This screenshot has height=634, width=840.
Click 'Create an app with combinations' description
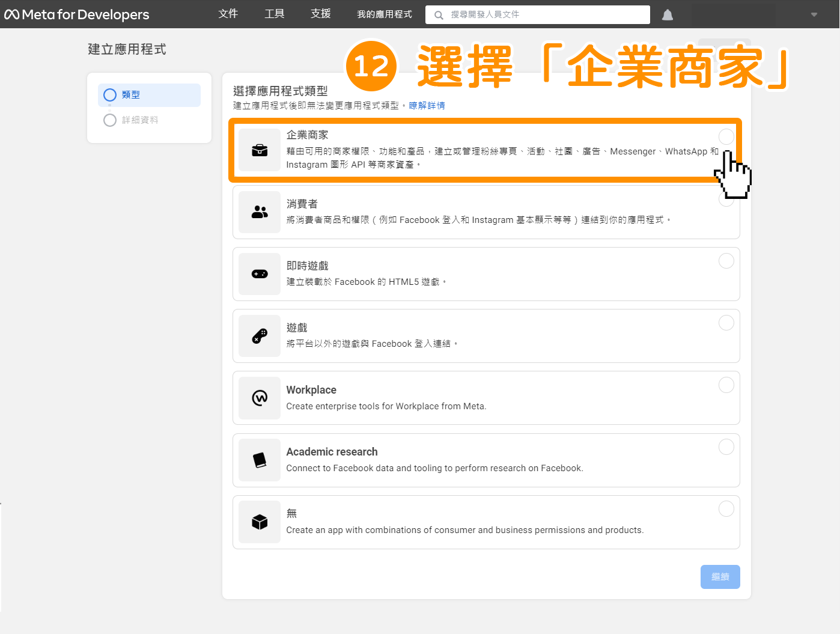465,530
